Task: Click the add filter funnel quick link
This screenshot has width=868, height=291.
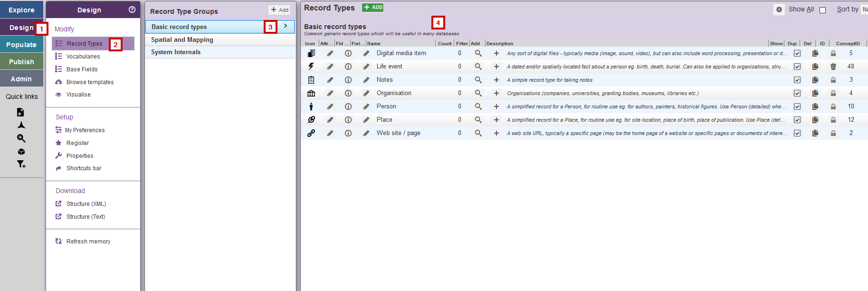Action: pos(21,164)
